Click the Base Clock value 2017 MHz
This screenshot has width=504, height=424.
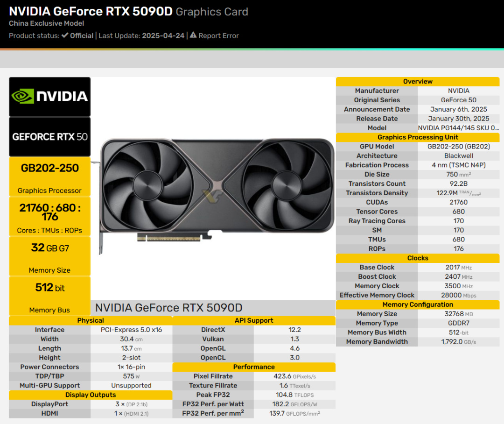point(459,267)
